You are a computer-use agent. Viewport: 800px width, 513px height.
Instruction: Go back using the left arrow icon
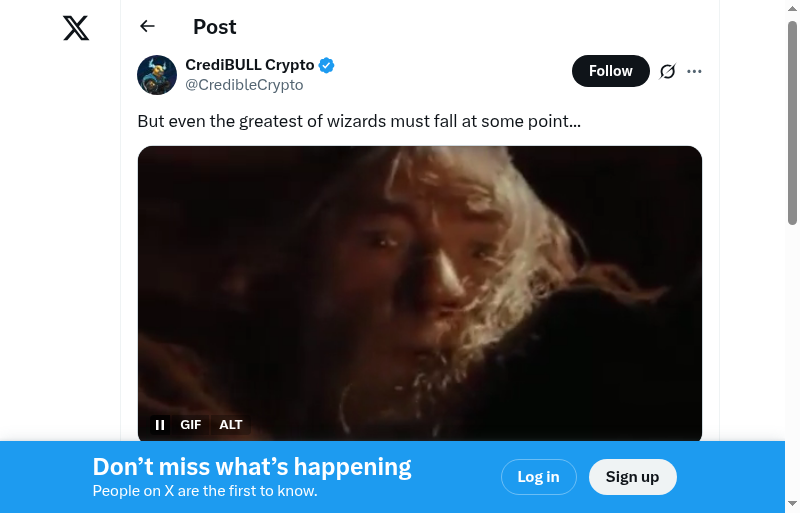(x=147, y=26)
